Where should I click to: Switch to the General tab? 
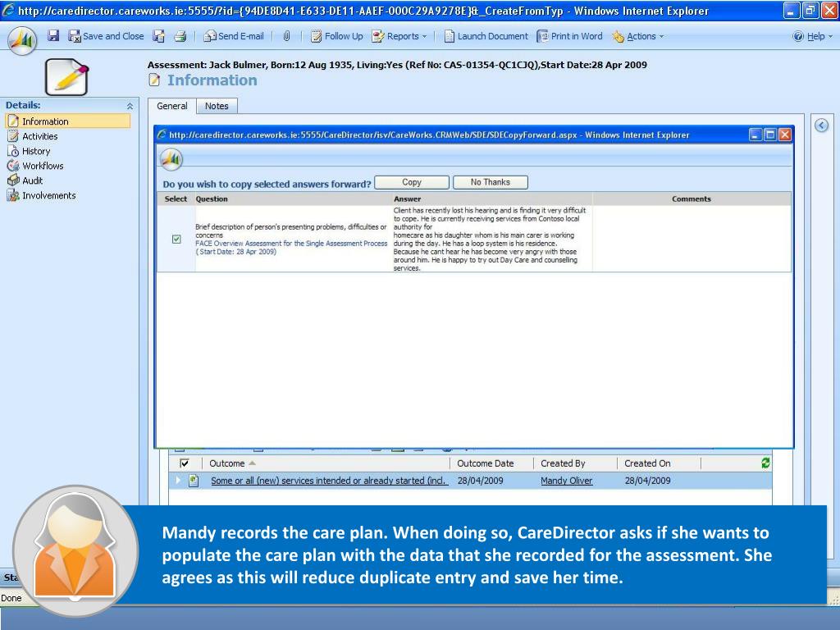[172, 106]
